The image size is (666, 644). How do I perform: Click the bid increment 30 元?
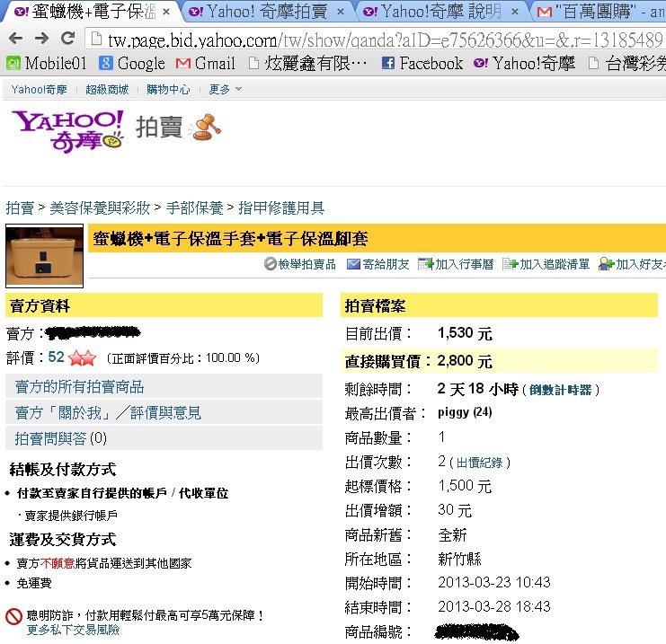tap(455, 510)
